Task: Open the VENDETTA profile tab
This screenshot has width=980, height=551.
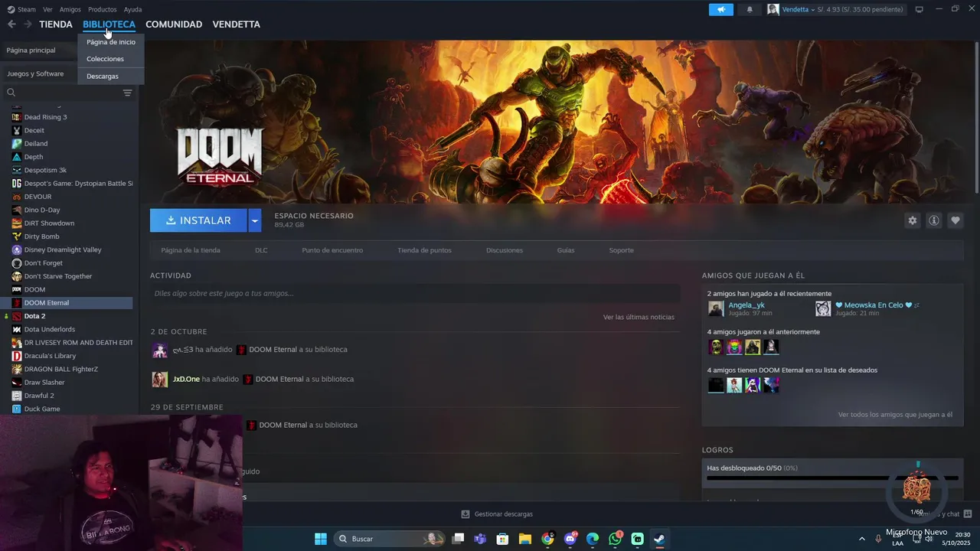Action: 236,24
